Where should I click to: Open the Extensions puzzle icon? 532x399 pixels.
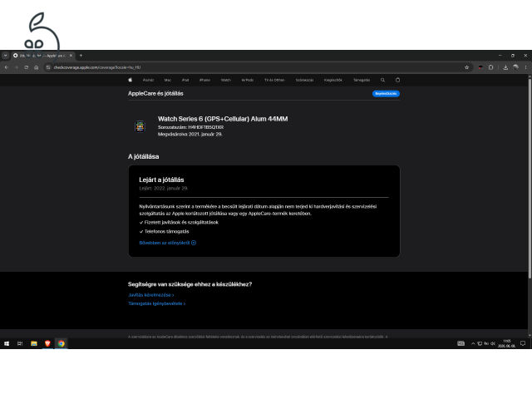[490, 67]
